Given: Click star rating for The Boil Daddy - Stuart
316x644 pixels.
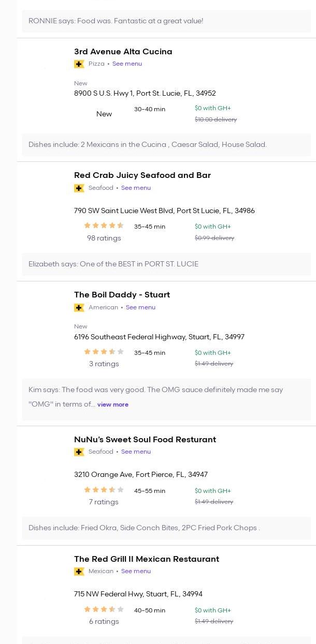Looking at the screenshot, I should 104,352.
